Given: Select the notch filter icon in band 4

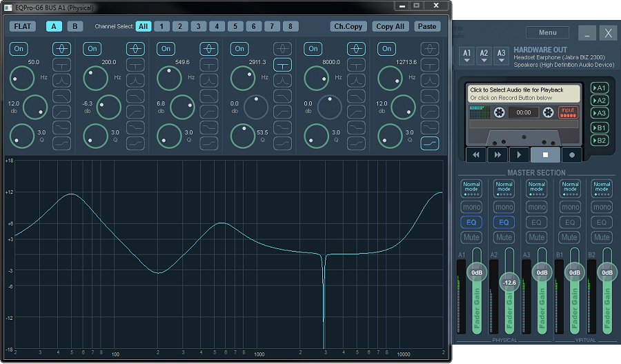Looking at the screenshot, I should [282, 65].
